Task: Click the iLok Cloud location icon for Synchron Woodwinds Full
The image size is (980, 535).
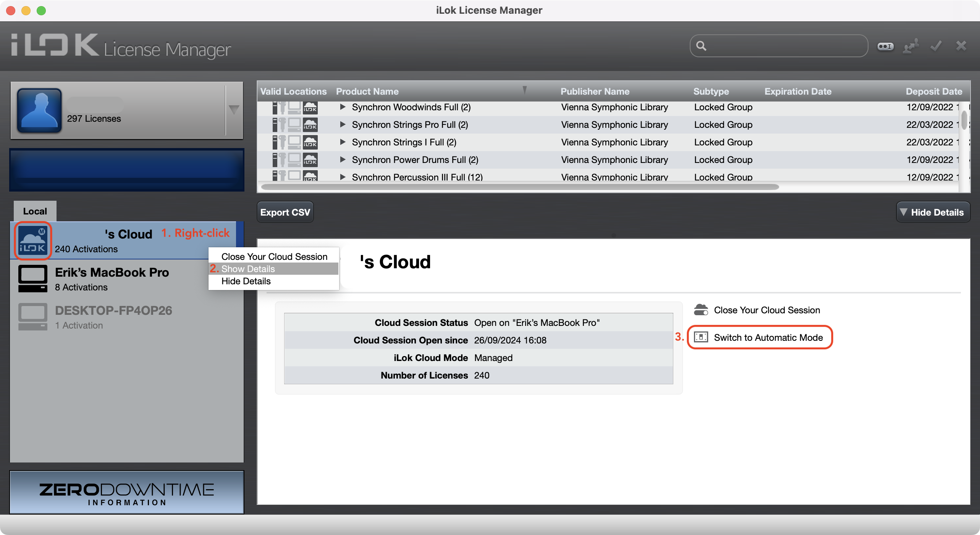Action: pyautogui.click(x=310, y=108)
